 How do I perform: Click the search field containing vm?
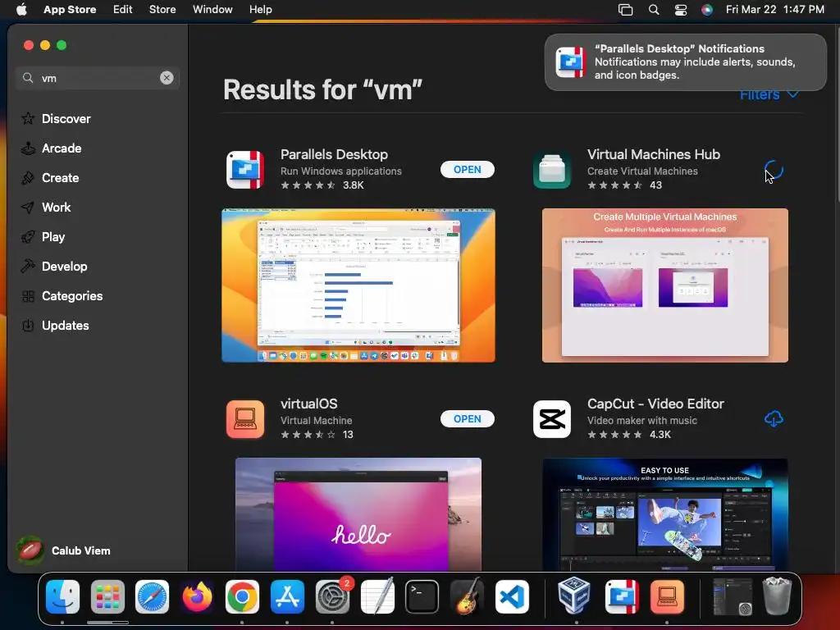pos(97,78)
